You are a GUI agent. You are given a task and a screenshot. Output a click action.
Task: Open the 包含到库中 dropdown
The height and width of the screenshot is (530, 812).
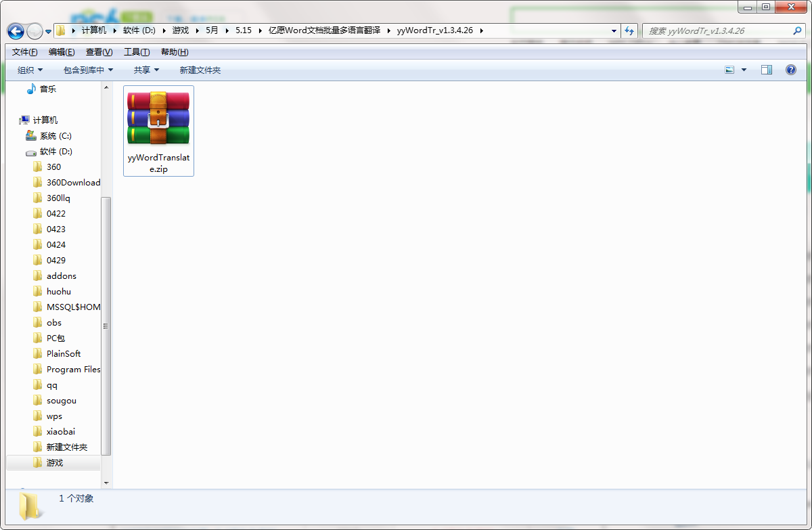point(88,70)
